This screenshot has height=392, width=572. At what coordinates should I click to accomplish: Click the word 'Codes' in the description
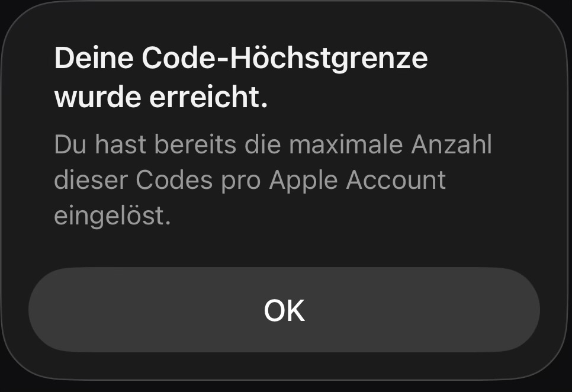click(x=174, y=180)
